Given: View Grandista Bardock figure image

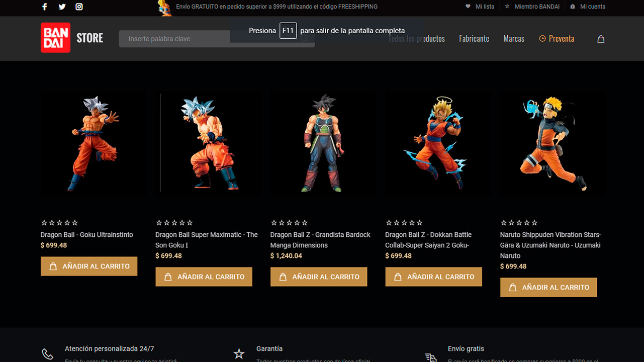Looking at the screenshot, I should (x=324, y=143).
